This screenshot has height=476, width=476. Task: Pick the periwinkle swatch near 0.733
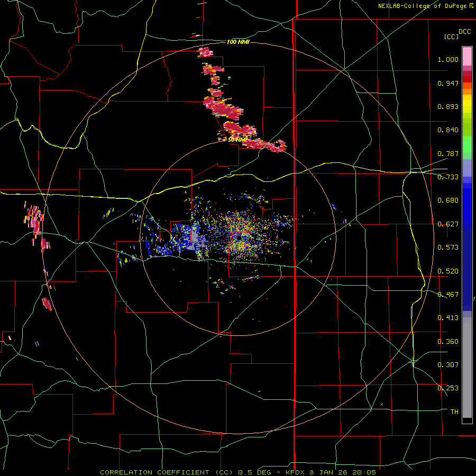click(467, 168)
